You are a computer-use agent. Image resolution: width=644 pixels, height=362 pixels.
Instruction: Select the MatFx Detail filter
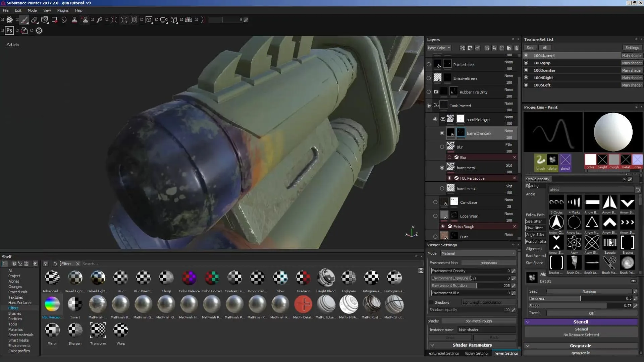coord(303,304)
